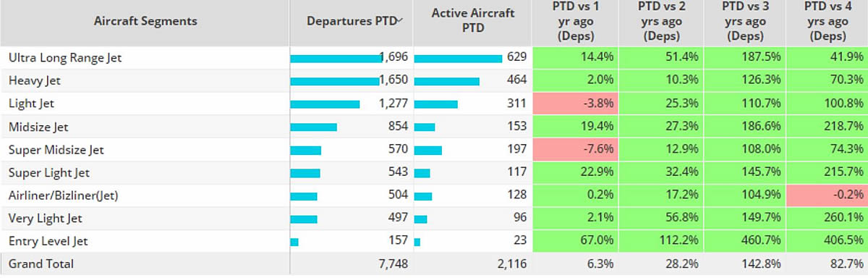Select the Ultra Long Range Jet row label
The height and width of the screenshot is (278, 868).
pyautogui.click(x=65, y=58)
